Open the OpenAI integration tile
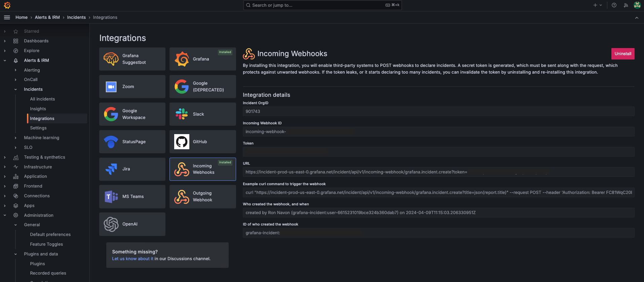 click(x=132, y=224)
